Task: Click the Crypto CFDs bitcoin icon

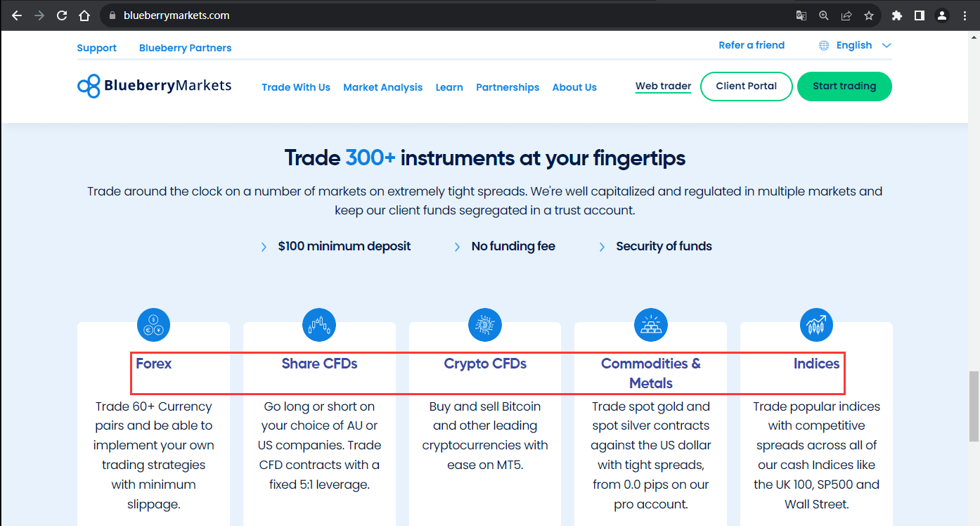Action: point(485,326)
